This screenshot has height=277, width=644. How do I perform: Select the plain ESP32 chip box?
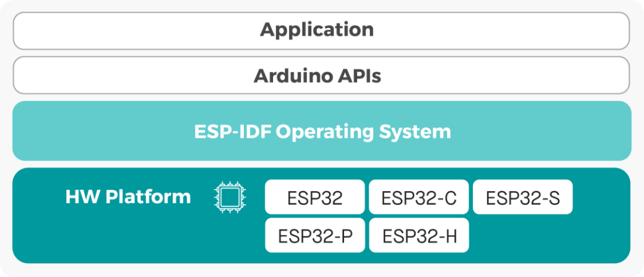[x=314, y=198]
